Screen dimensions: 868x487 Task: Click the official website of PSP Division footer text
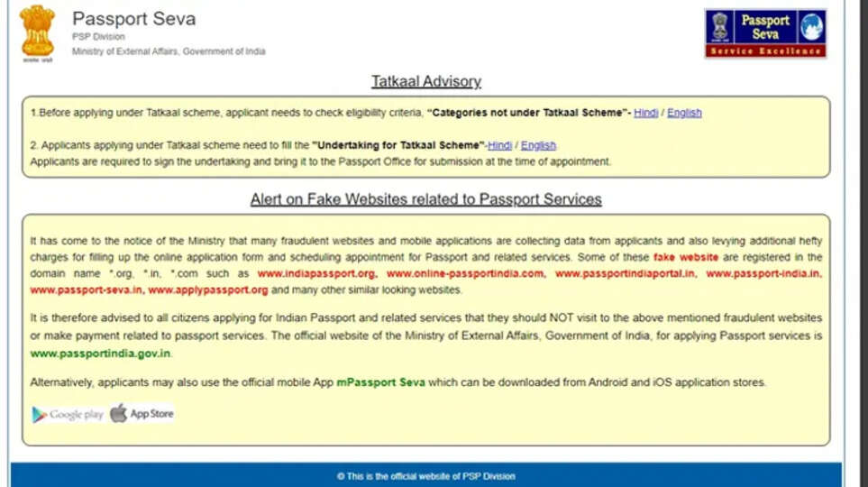pyautogui.click(x=425, y=476)
